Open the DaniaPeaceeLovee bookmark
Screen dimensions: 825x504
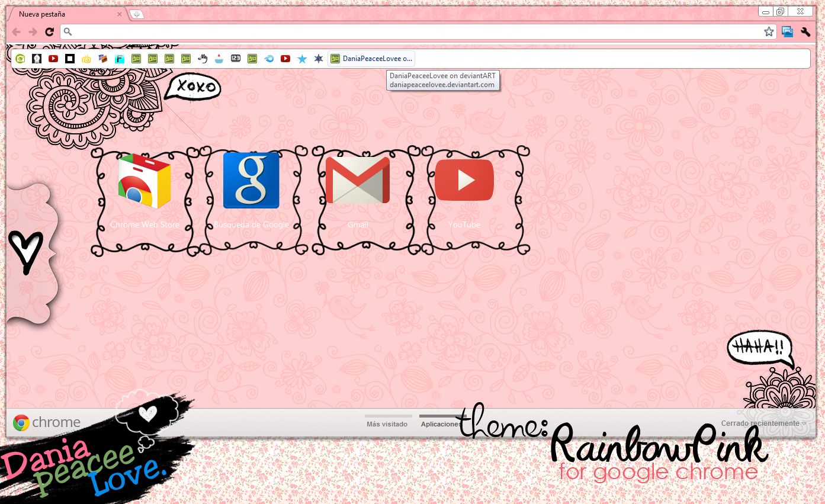[x=371, y=59]
